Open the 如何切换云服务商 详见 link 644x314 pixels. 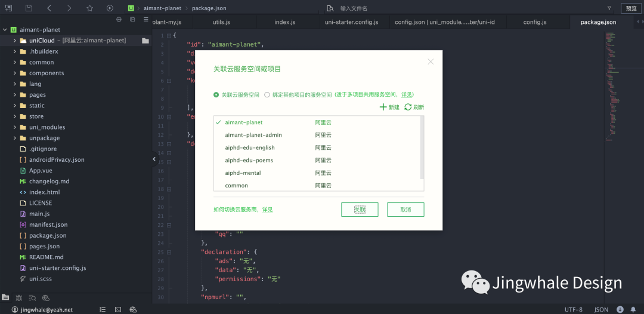(x=267, y=210)
